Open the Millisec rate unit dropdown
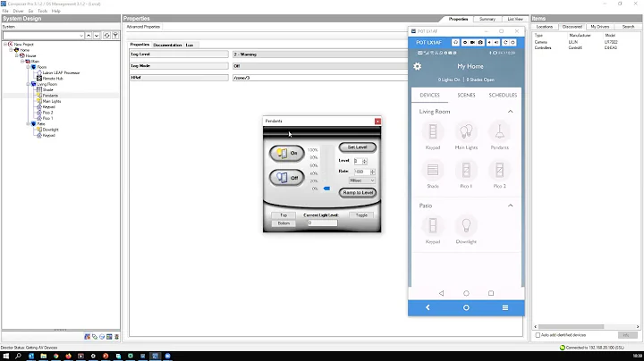644x361 pixels. (362, 180)
